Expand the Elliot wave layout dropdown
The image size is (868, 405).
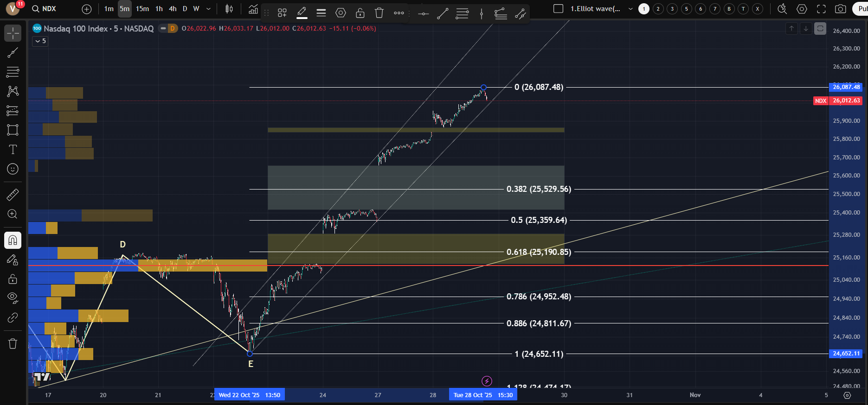pos(630,9)
